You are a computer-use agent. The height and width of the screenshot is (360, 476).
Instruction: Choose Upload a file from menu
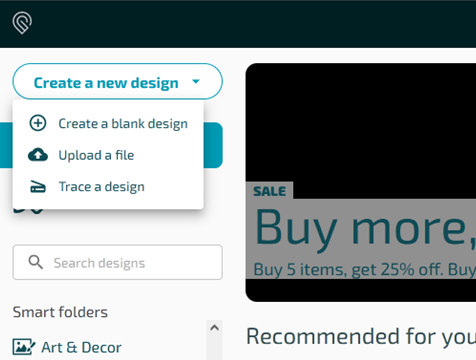coord(108,155)
